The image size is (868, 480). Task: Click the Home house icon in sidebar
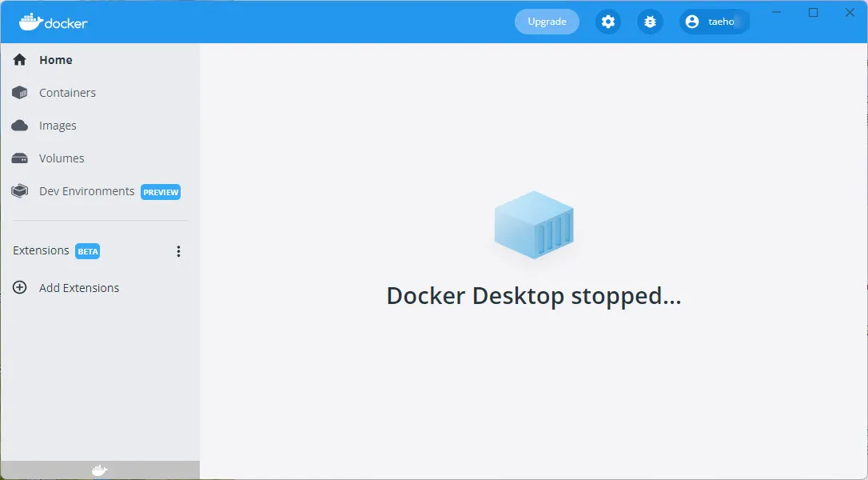click(x=20, y=60)
